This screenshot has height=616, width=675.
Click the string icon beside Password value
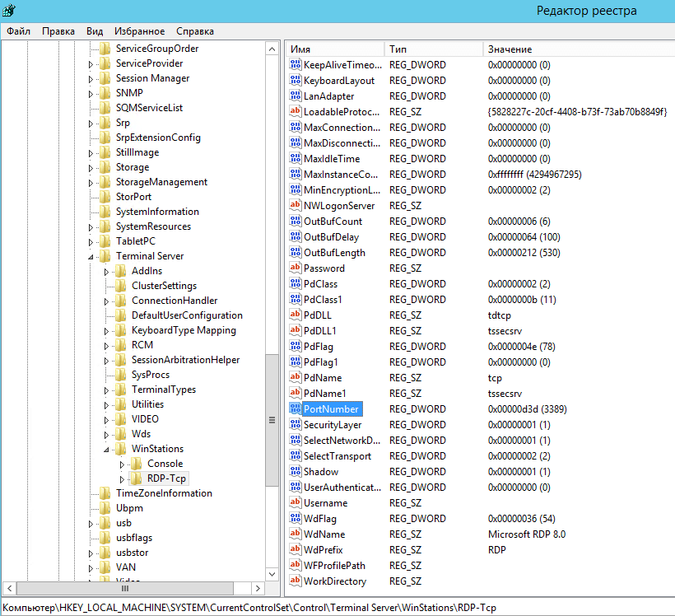[x=295, y=268]
